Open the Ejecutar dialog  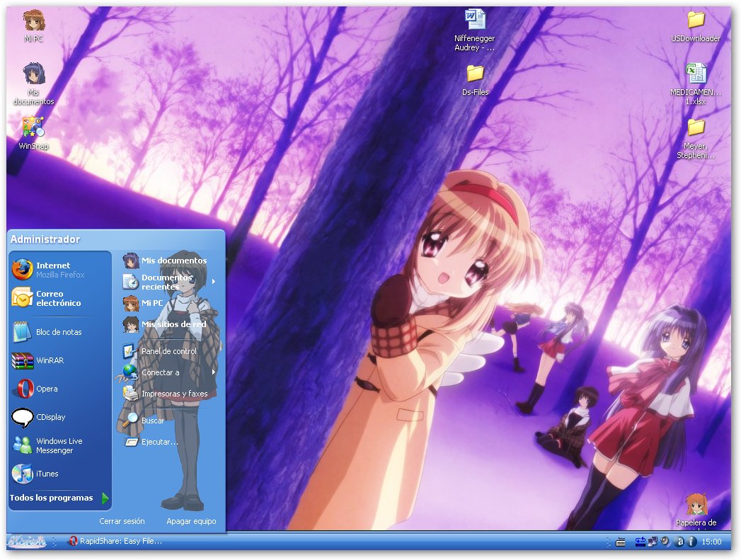(x=169, y=442)
